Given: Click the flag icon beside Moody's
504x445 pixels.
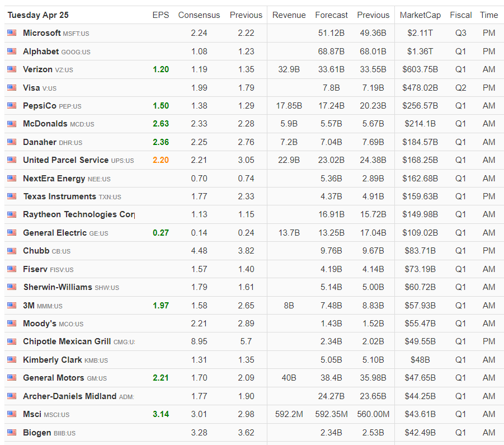Looking at the screenshot, I should pos(12,323).
